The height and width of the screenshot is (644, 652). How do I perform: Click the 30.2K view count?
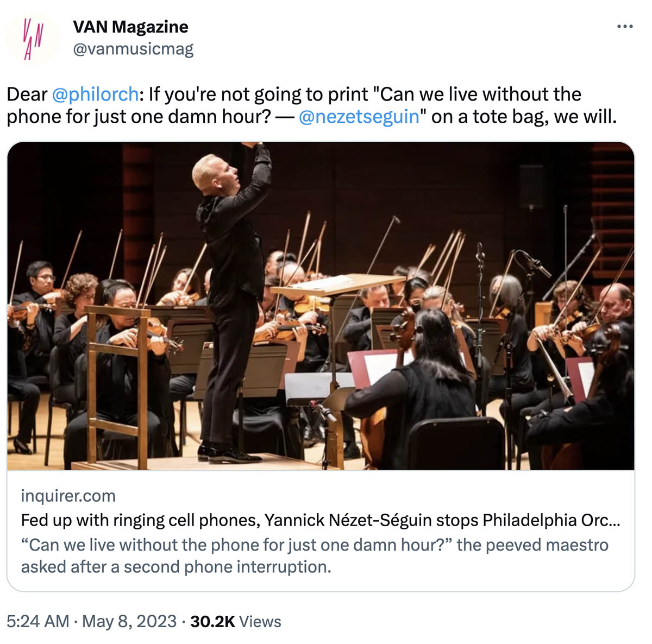point(212,621)
